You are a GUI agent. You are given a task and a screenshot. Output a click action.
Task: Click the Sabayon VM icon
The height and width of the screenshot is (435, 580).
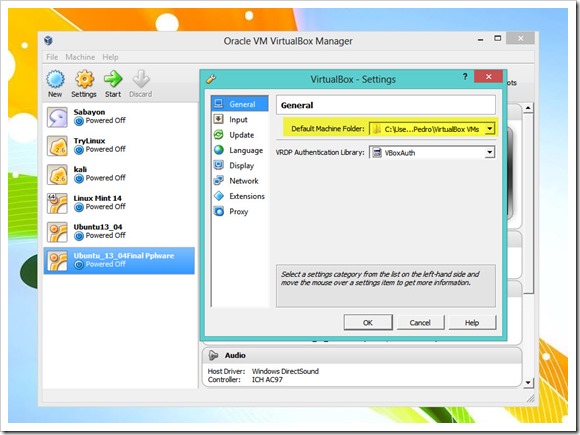click(x=57, y=117)
